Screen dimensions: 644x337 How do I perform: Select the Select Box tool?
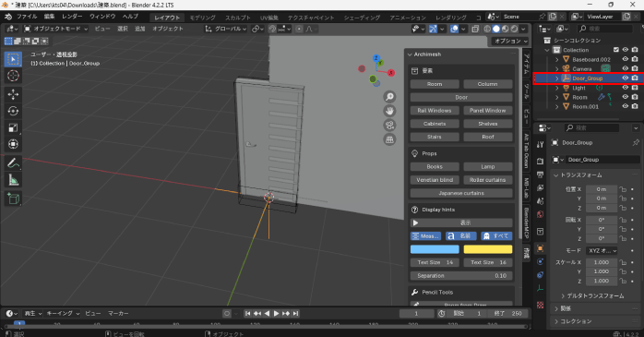[13, 59]
